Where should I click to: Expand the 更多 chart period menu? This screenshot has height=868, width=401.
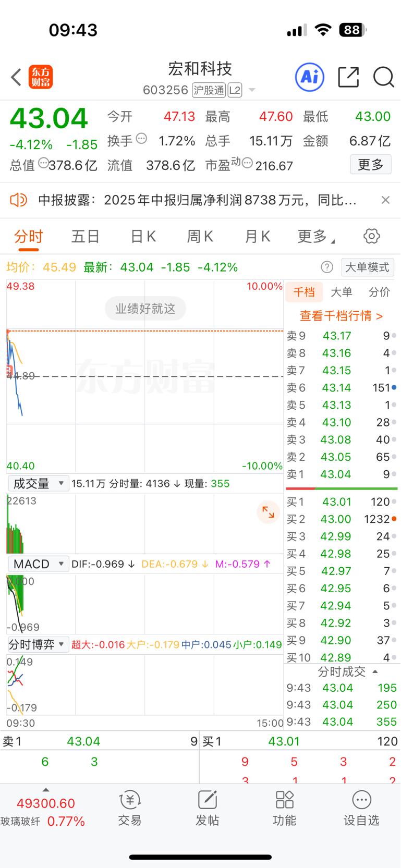coord(316,236)
